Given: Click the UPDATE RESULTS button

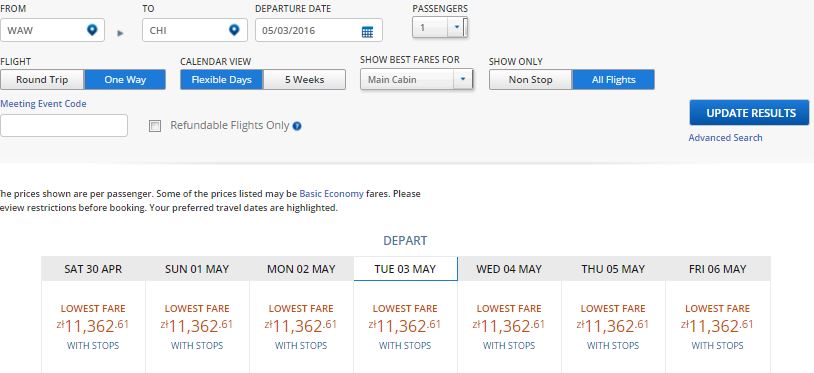Looking at the screenshot, I should pyautogui.click(x=749, y=113).
